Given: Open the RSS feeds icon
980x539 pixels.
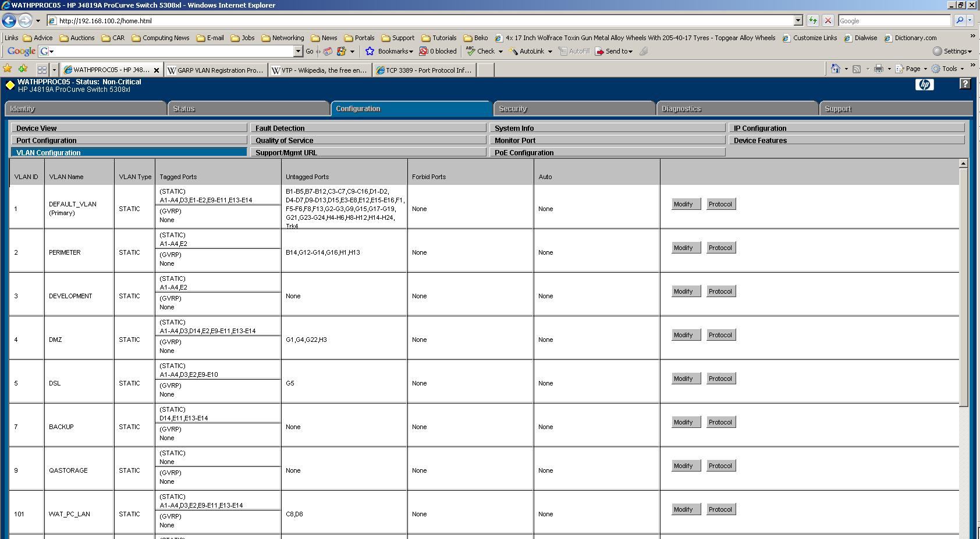Looking at the screenshot, I should pyautogui.click(x=857, y=69).
